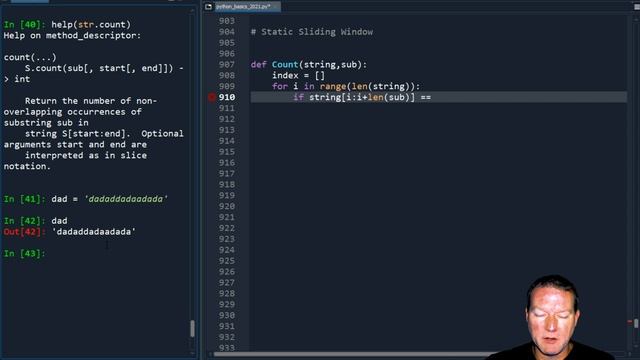Click line number 907 in the gutter

[x=227, y=64]
